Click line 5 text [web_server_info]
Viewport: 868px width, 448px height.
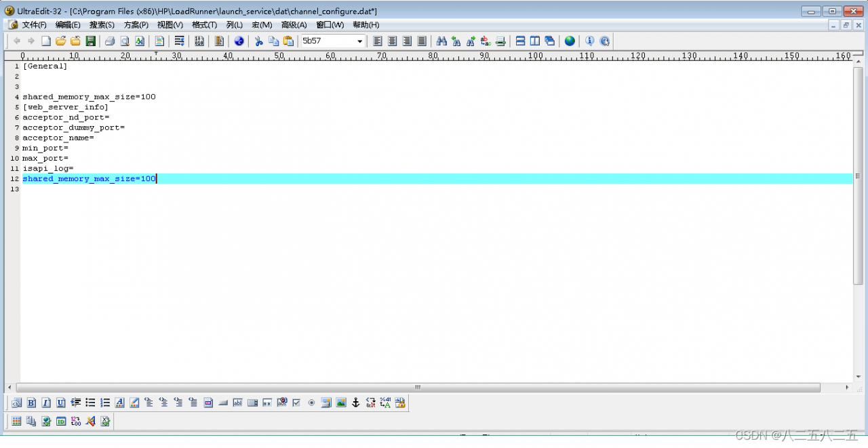[65, 107]
